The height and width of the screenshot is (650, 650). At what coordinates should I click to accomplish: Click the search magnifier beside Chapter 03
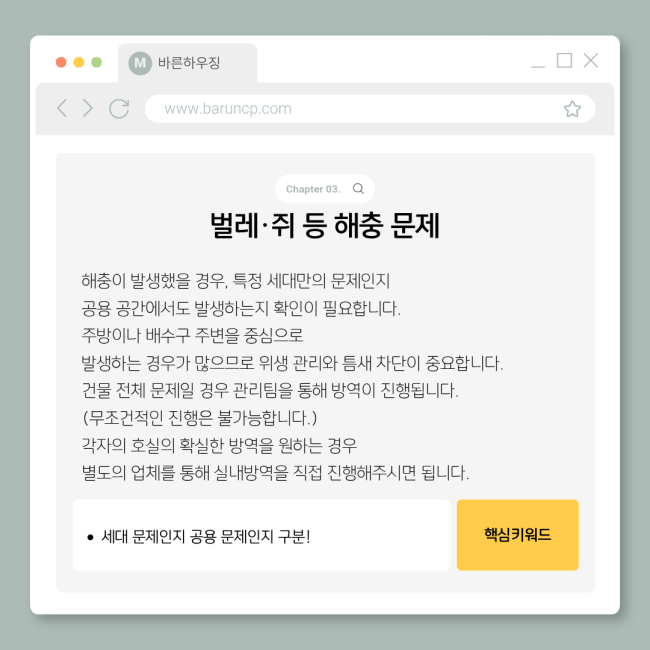(358, 189)
